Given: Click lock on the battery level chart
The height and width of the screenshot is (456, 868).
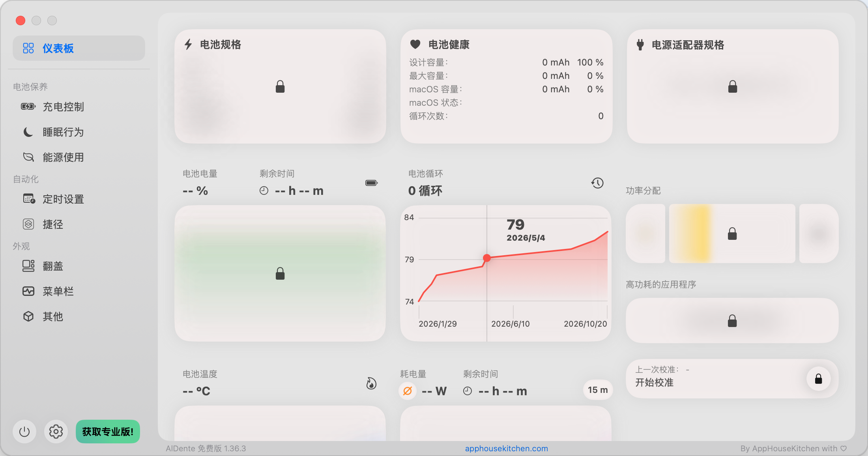Looking at the screenshot, I should [x=280, y=273].
